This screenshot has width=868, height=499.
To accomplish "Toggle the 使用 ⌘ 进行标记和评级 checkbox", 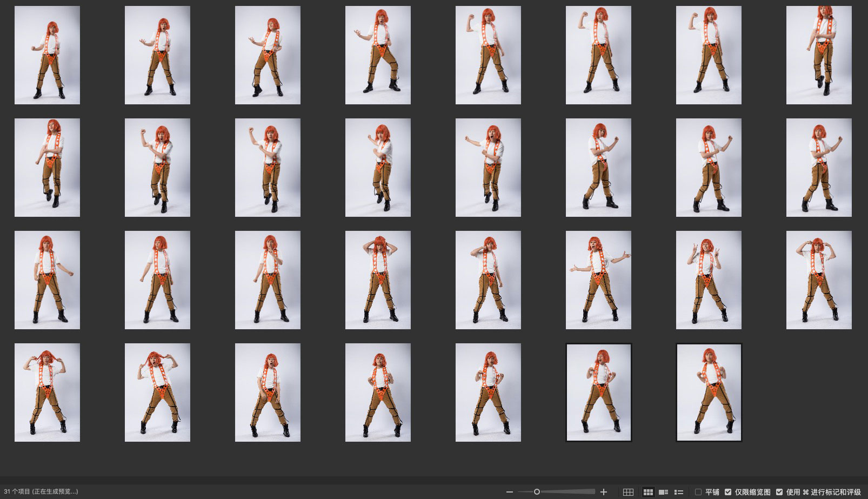I will click(x=779, y=492).
